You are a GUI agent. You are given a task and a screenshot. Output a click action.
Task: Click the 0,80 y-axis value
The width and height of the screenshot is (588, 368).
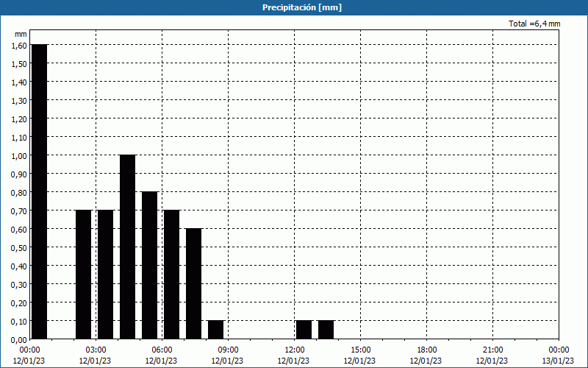coord(20,192)
